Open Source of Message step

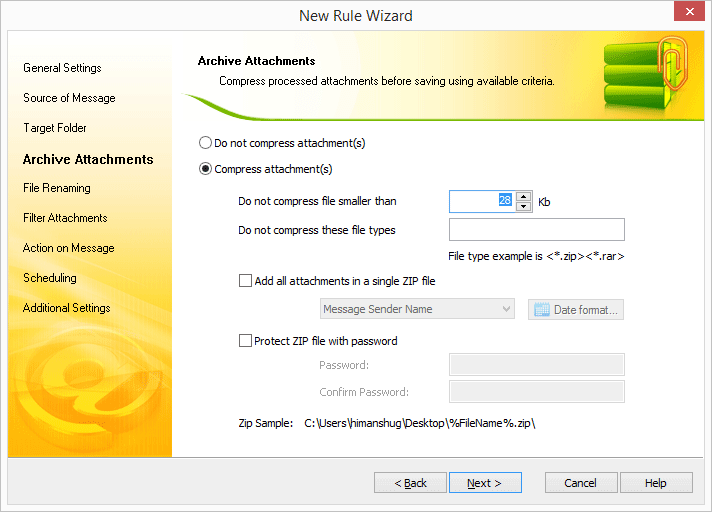[69, 98]
